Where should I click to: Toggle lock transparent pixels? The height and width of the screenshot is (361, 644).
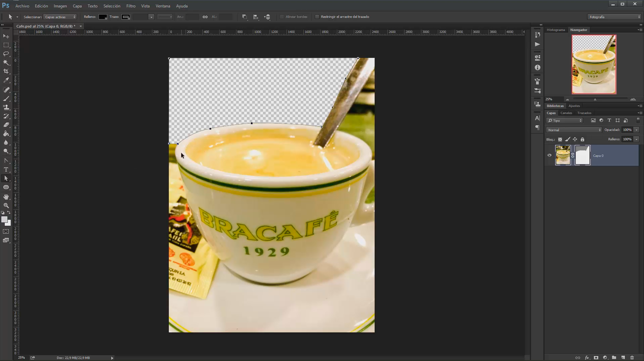(560, 139)
